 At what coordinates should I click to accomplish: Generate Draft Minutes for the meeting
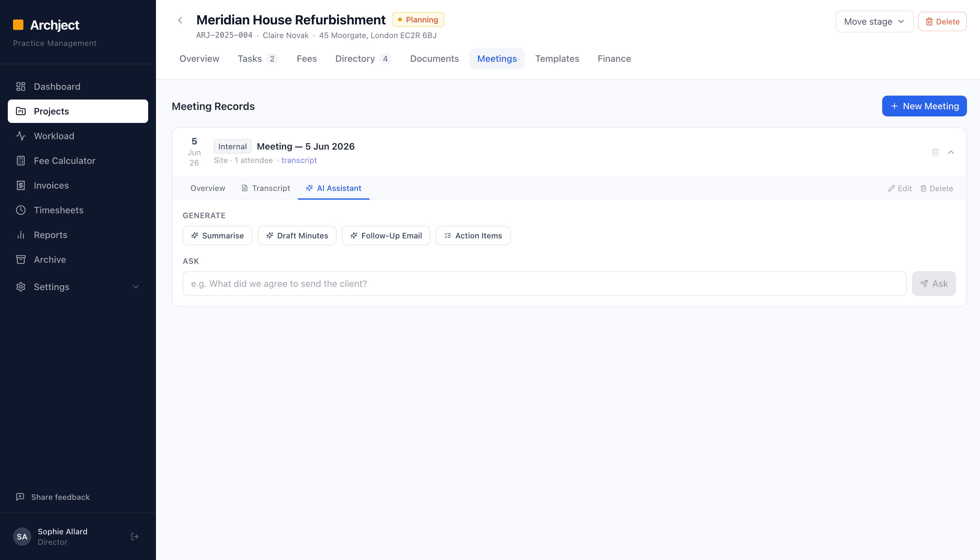[297, 235]
